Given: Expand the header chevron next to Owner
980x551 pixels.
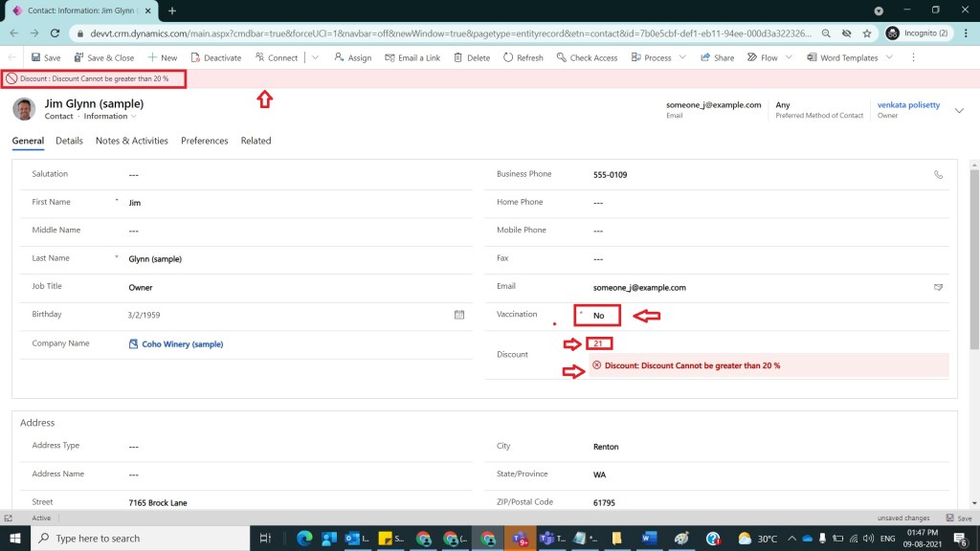Looking at the screenshot, I should coord(959,111).
